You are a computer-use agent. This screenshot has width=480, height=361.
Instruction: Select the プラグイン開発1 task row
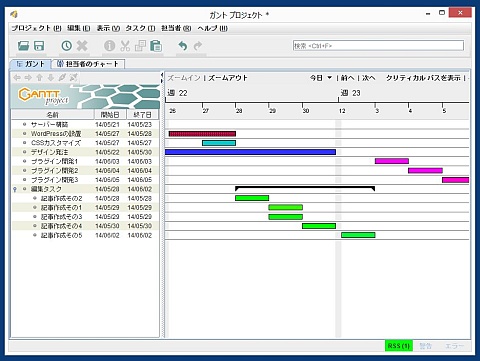(x=85, y=161)
